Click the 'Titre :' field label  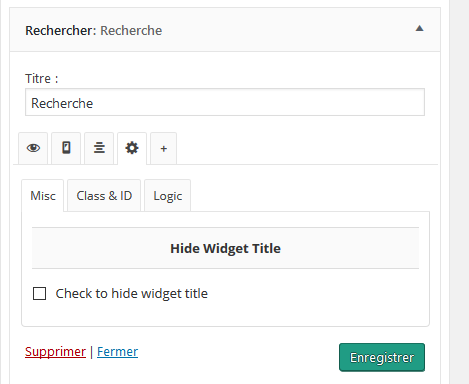click(x=42, y=79)
